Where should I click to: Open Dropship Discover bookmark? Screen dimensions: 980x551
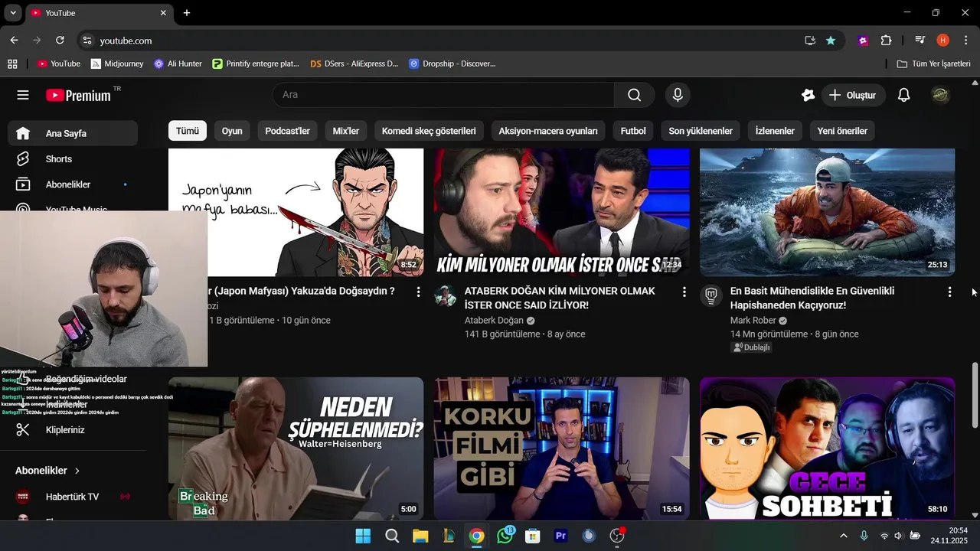coord(452,64)
